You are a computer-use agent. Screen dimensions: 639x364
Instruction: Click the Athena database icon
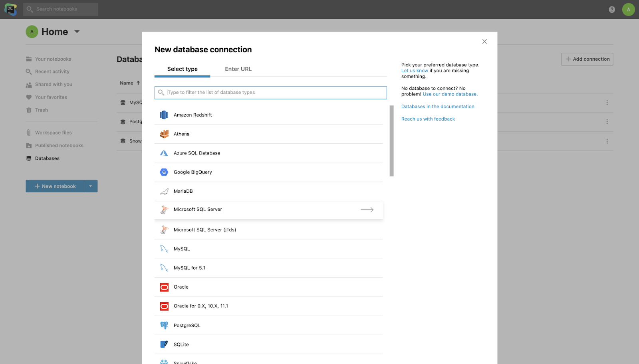164,134
